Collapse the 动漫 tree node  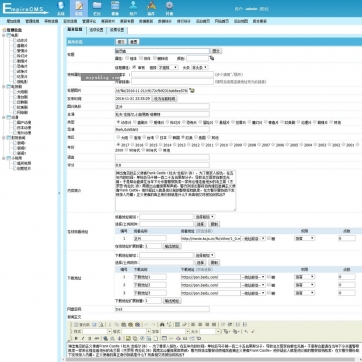(4, 117)
